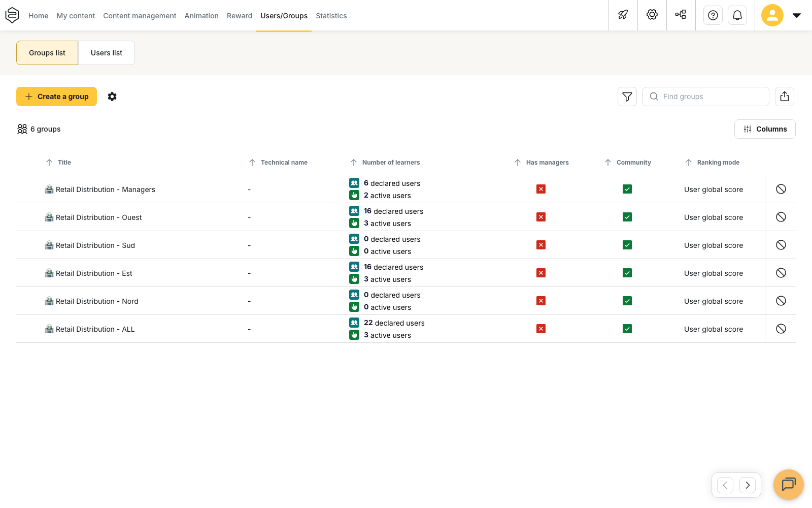
Task: Go to the next page arrow
Action: tap(748, 485)
